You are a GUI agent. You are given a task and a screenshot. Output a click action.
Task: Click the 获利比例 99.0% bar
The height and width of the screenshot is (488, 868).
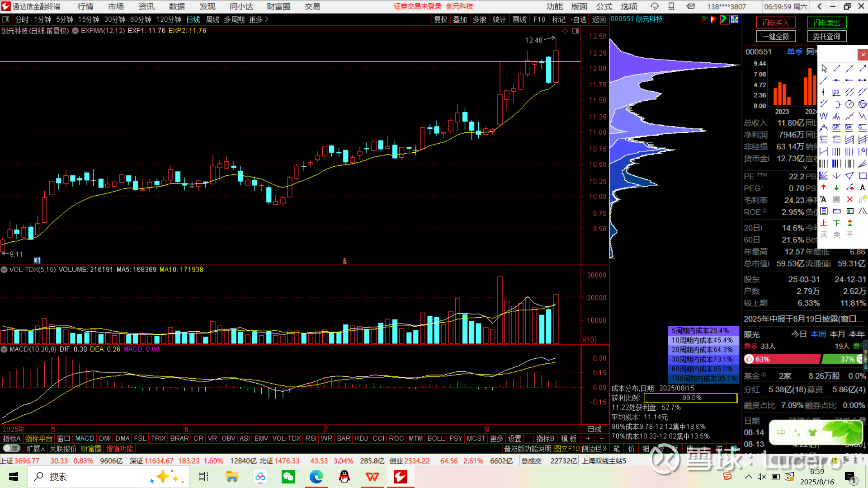pos(691,398)
